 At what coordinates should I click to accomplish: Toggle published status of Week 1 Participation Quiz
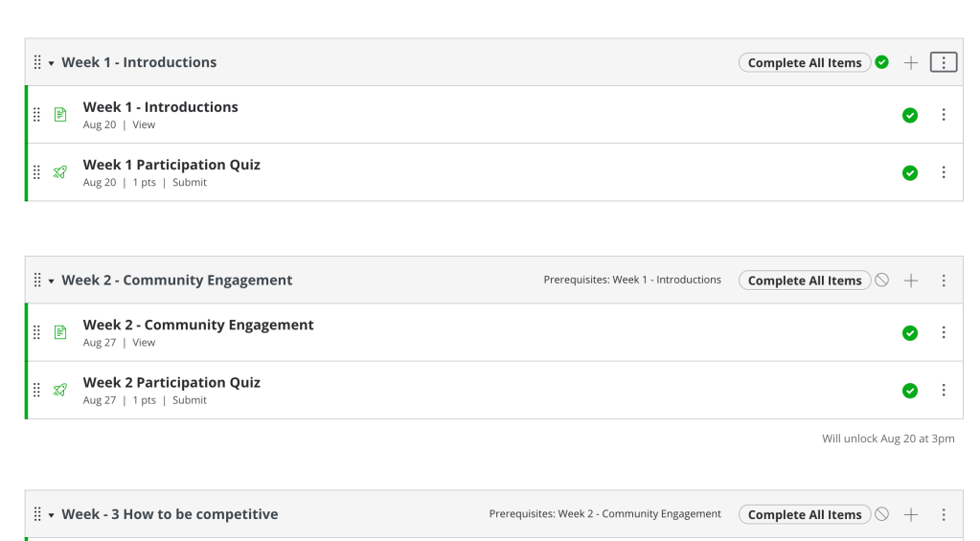(910, 172)
